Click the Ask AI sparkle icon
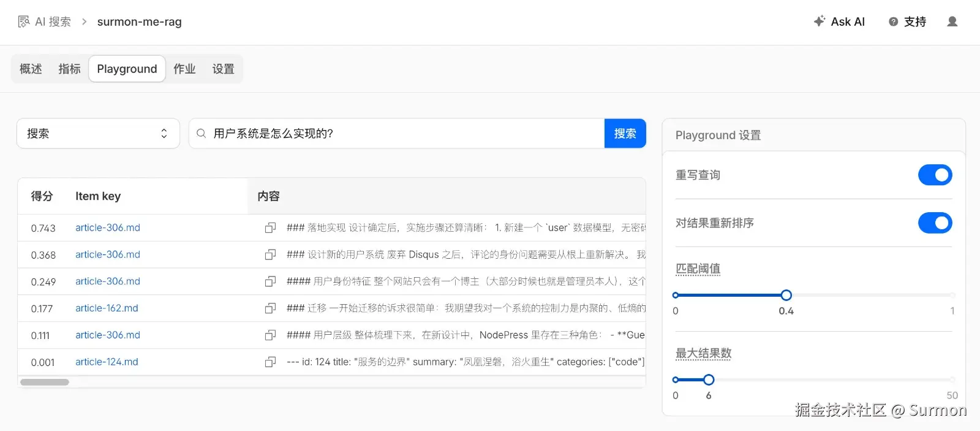This screenshot has height=431, width=980. pyautogui.click(x=820, y=21)
